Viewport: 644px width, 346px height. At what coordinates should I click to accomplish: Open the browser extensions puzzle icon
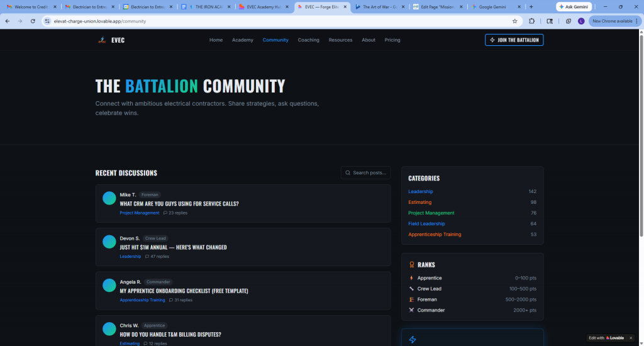[532, 21]
